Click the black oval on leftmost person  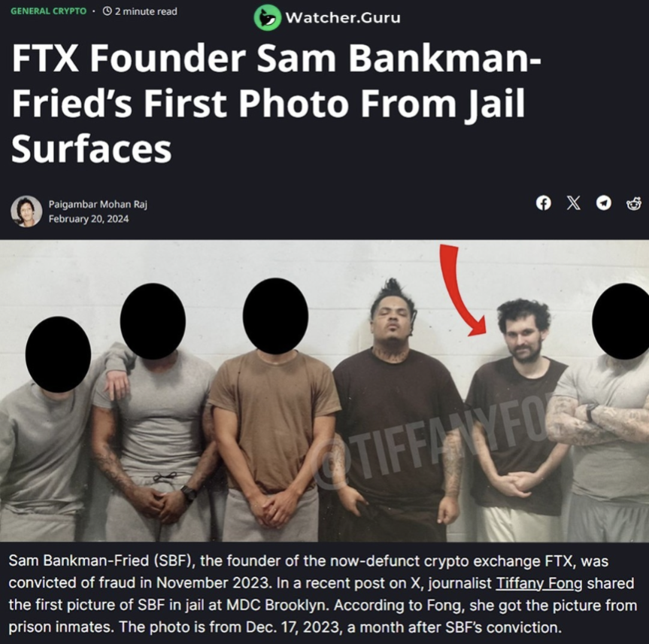click(59, 354)
